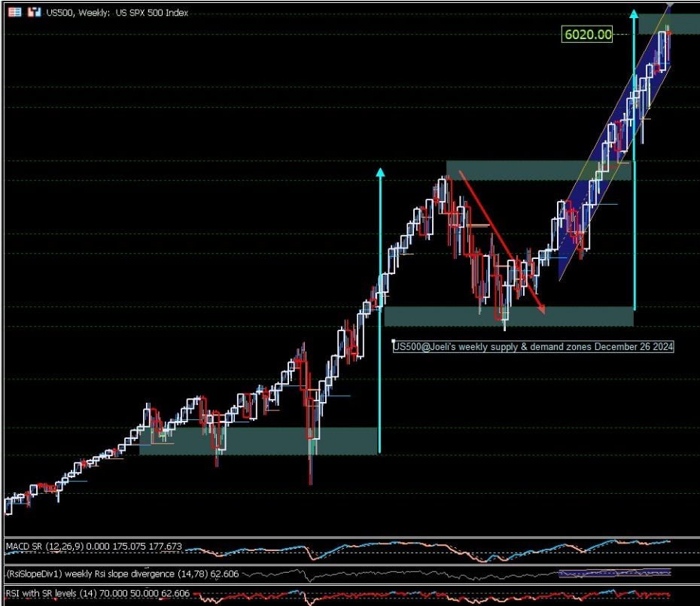Click the anchor square of the text label
Screen dimensions: 700x606
point(394,341)
